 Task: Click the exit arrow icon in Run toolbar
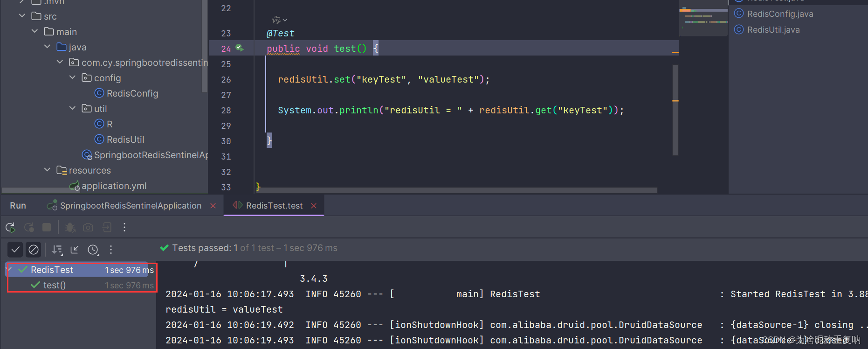[x=107, y=227]
